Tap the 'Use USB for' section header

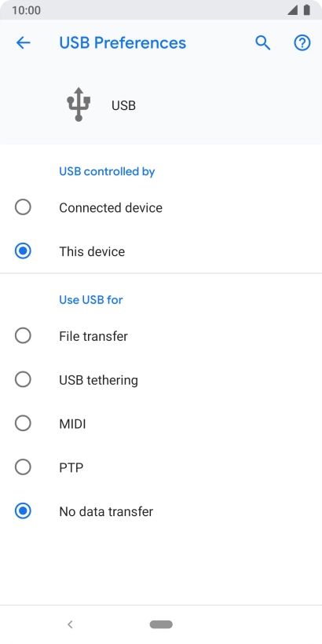tap(91, 300)
